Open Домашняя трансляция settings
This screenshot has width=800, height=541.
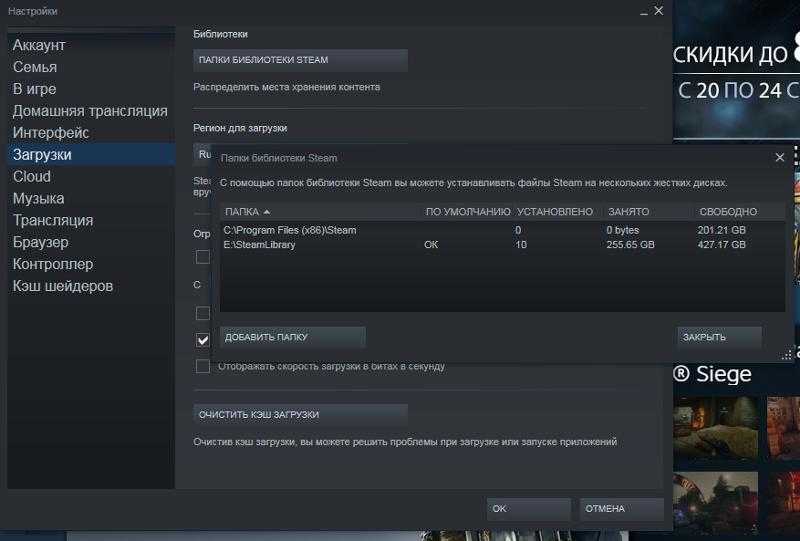(90, 111)
